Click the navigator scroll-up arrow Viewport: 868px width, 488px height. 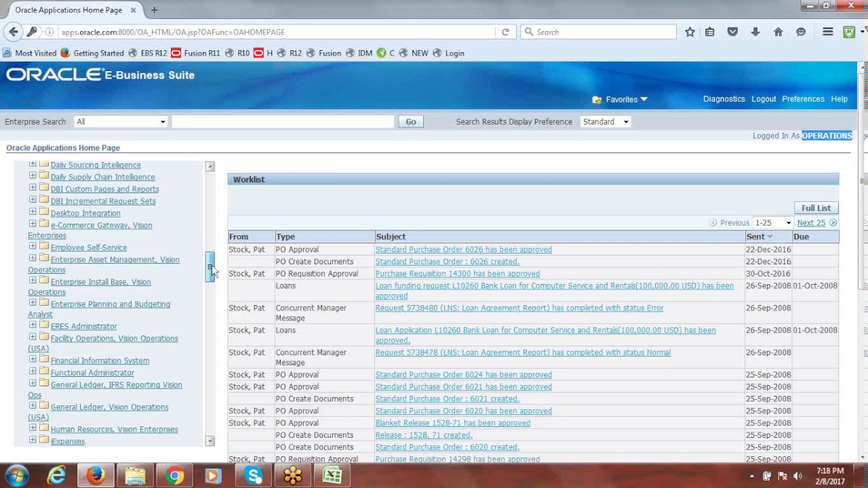pyautogui.click(x=210, y=166)
